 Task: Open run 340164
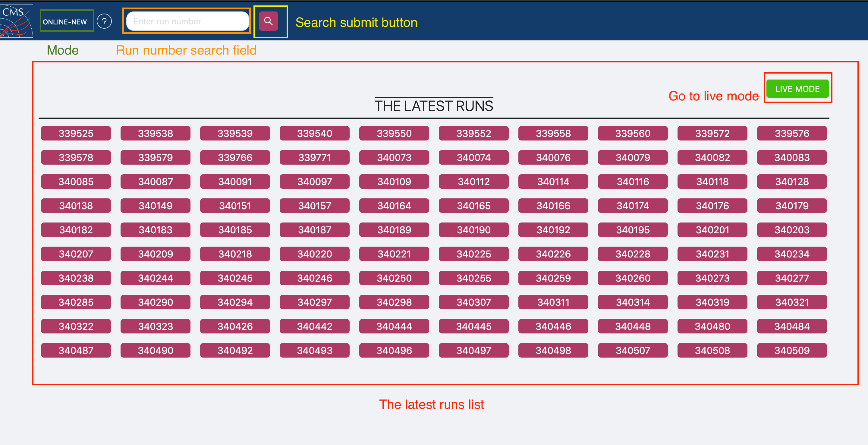(394, 206)
